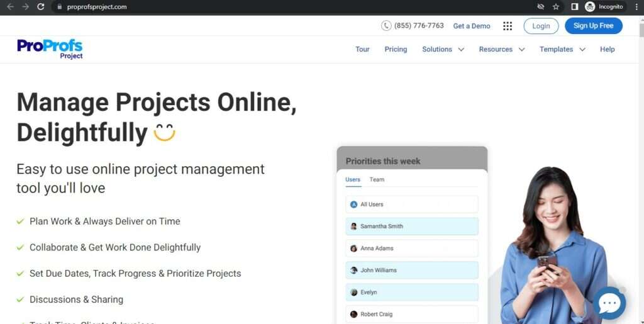
Task: Click the crossed-eye tracking protection icon
Action: click(541, 6)
